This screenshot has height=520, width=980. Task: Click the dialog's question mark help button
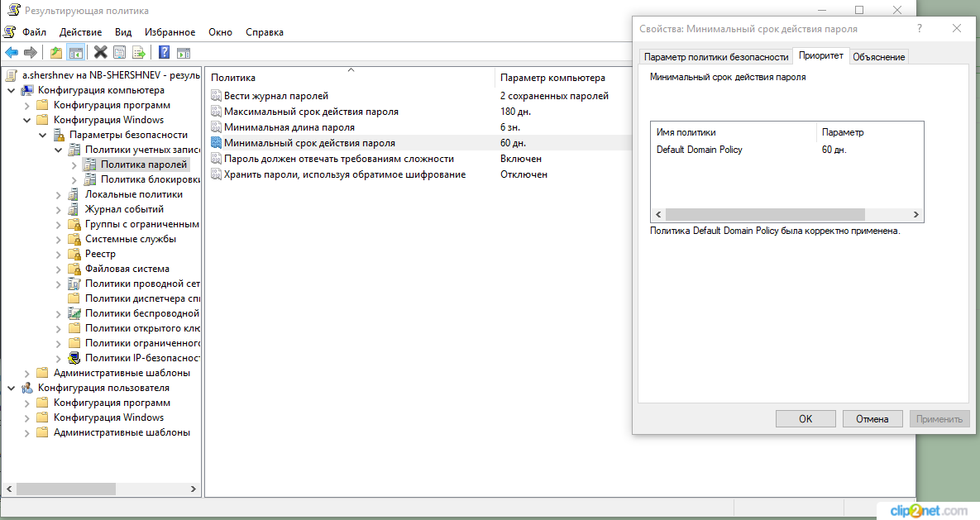920,28
